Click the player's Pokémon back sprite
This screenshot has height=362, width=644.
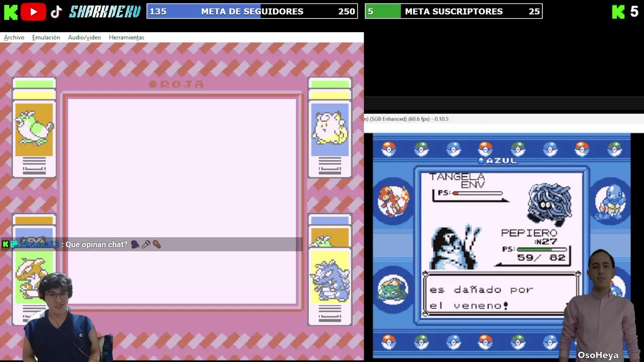tap(454, 247)
